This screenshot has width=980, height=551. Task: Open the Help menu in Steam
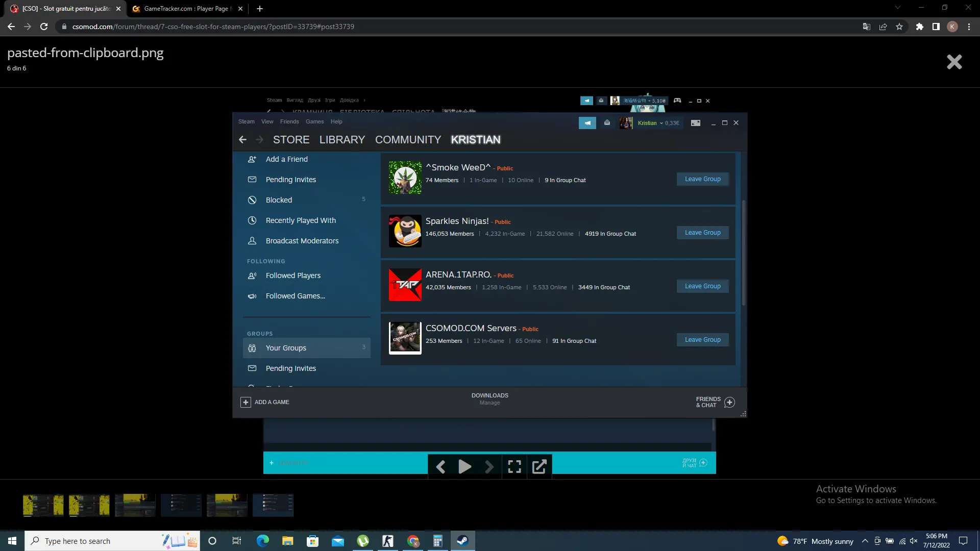point(336,121)
